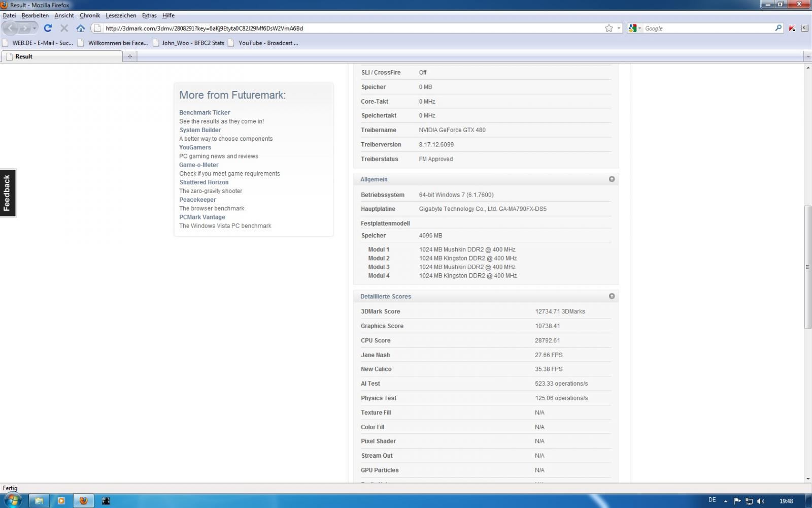Viewport: 812px width, 508px height.
Task: Click the stop loading X icon
Action: [64, 28]
